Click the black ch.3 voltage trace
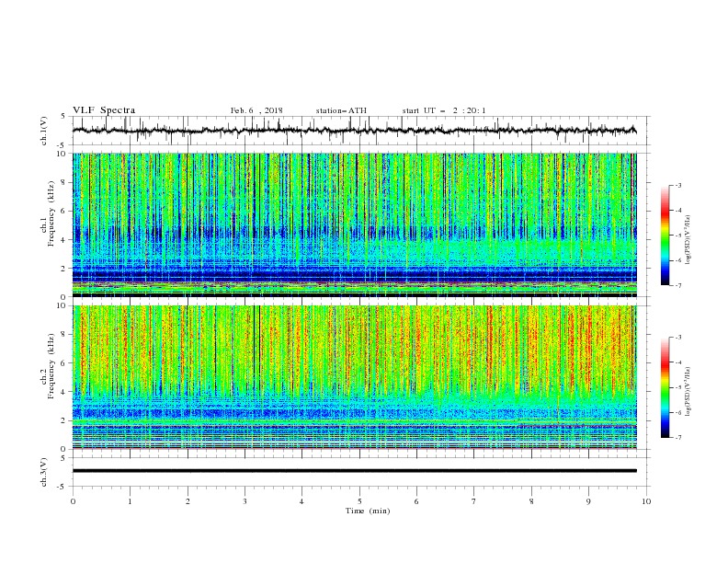Screen dimensions: 728x563 [x=354, y=471]
